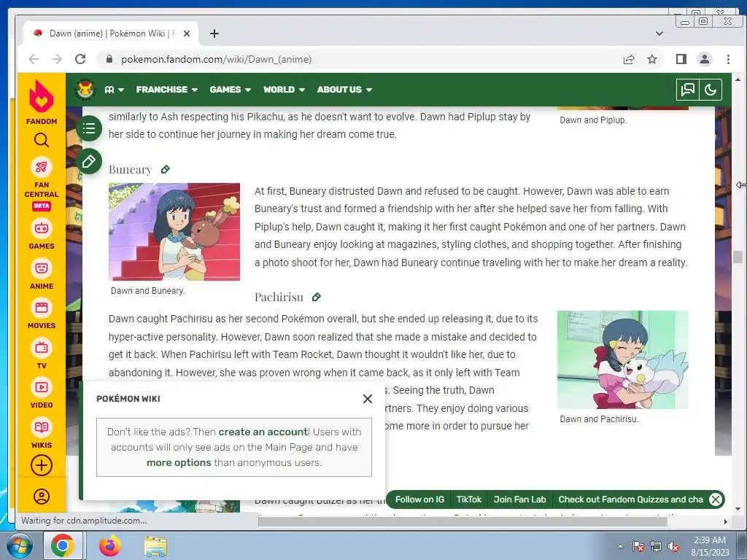The image size is (747, 560).
Task: Click Follow on IG link
Action: coord(419,499)
